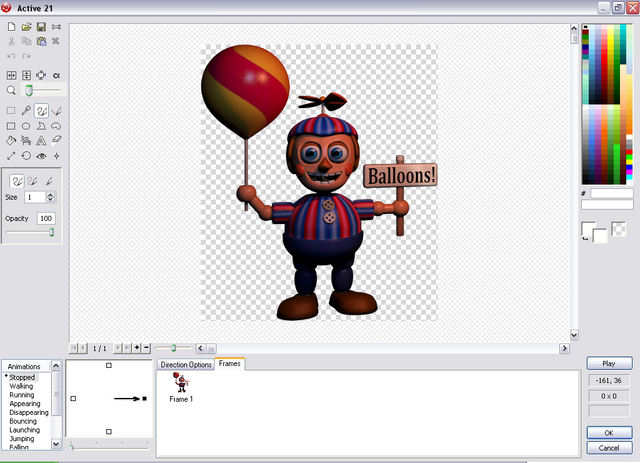Switch to the Direction Options tab
The height and width of the screenshot is (463, 640).
click(x=186, y=365)
